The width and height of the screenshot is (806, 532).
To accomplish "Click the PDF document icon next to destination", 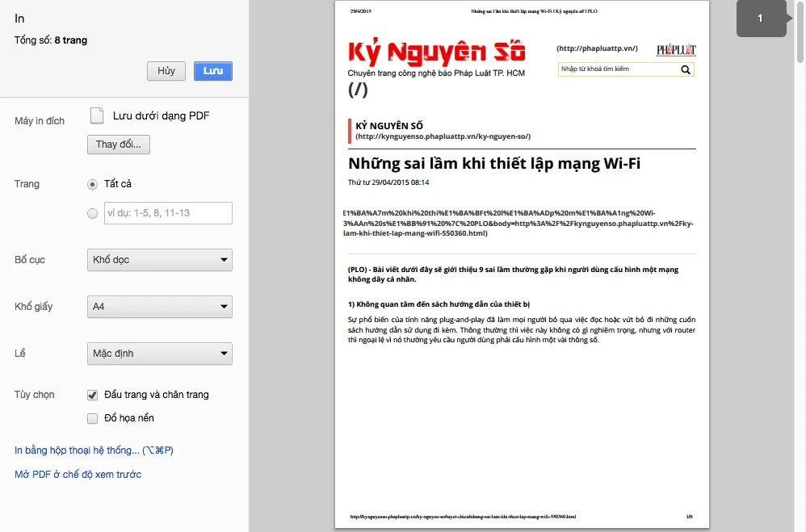I will click(x=97, y=115).
